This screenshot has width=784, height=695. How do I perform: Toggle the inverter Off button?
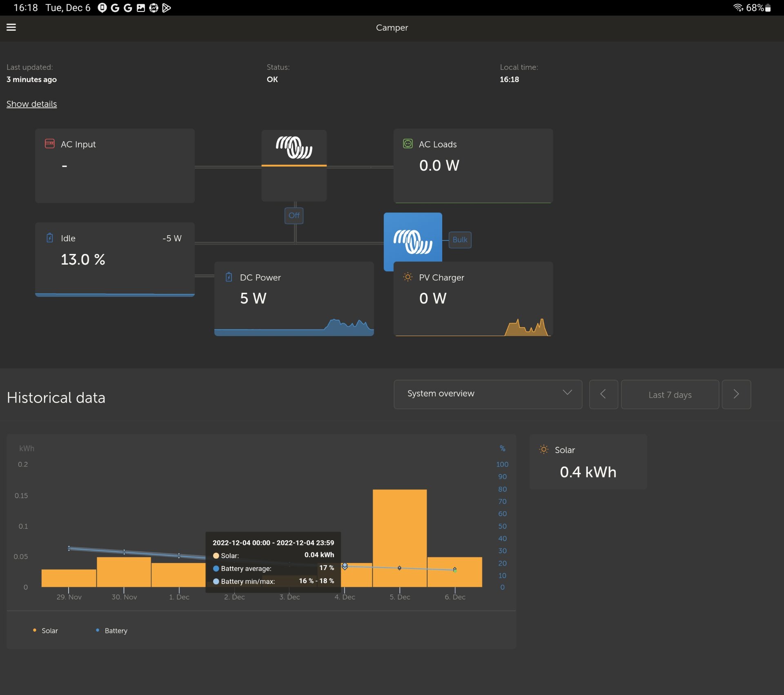pyautogui.click(x=294, y=215)
